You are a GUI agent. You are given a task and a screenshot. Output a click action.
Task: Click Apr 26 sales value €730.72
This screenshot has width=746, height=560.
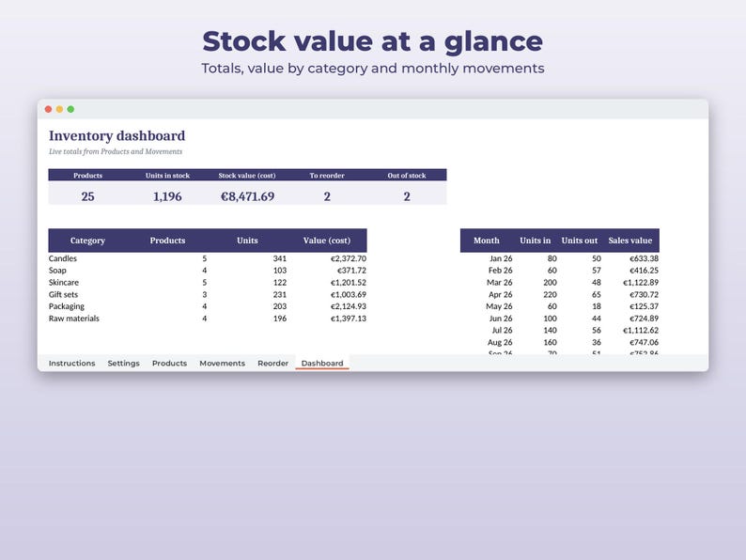[645, 294]
